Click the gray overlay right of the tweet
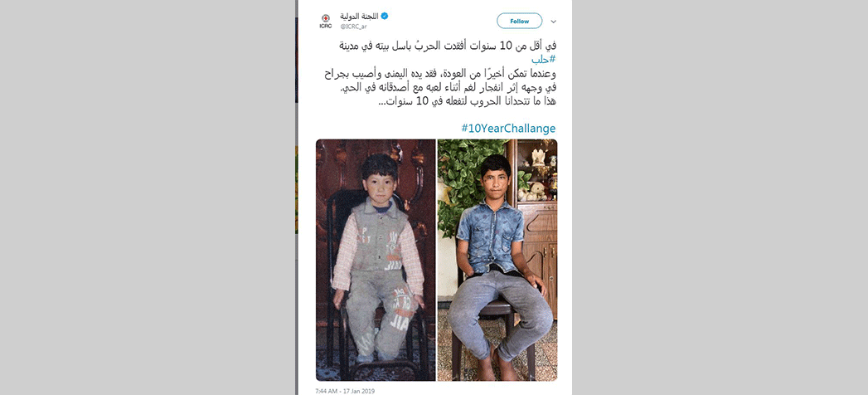This screenshot has width=868, height=395. tap(720, 197)
